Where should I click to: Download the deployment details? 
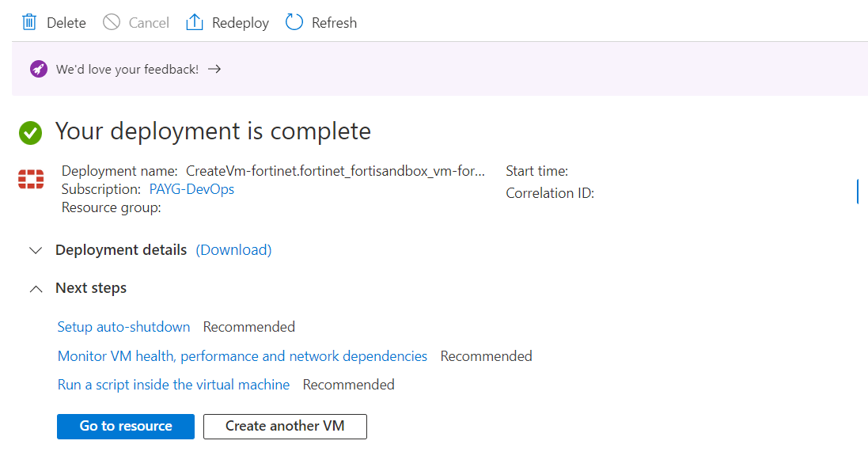(x=233, y=250)
